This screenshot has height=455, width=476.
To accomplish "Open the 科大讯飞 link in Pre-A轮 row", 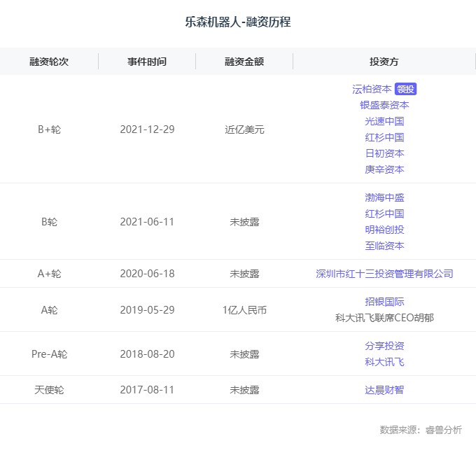I will coord(384,362).
